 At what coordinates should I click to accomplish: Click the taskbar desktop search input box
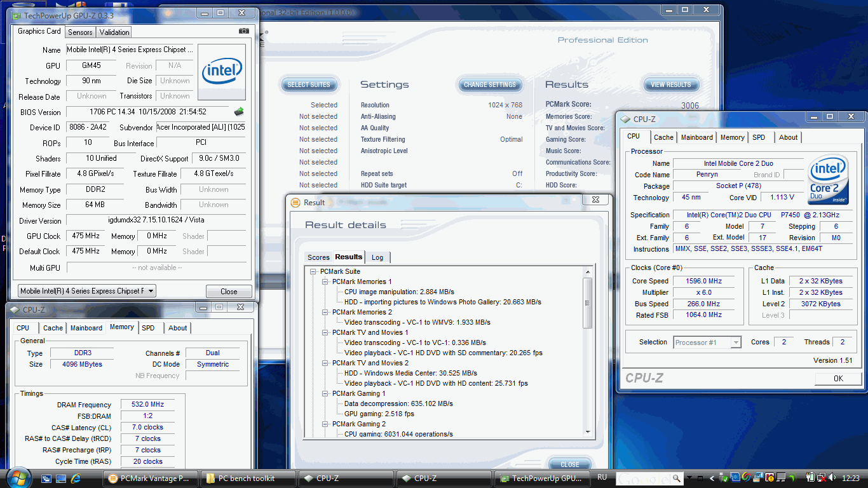[644, 478]
